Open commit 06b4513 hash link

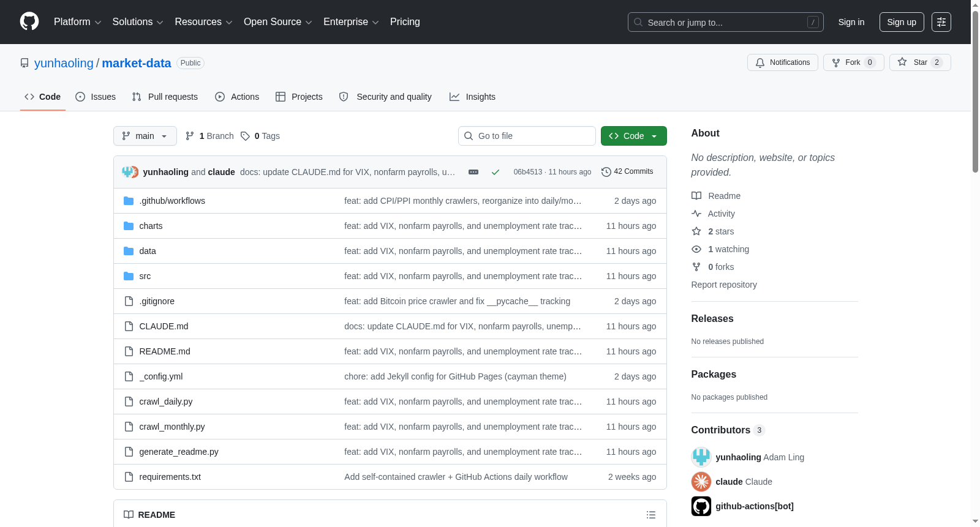[x=528, y=172]
